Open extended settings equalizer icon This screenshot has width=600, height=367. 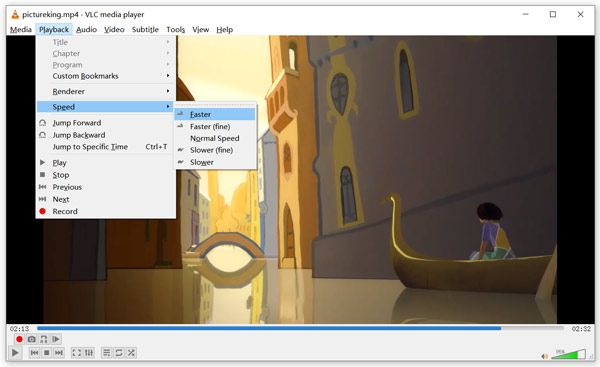(89, 352)
